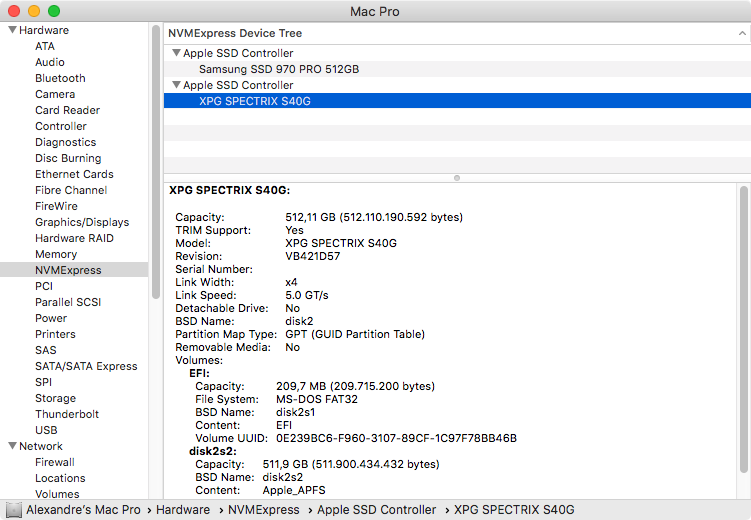Viewport: 751px width, 520px height.
Task: Select FireWire in the sidebar
Action: click(56, 206)
